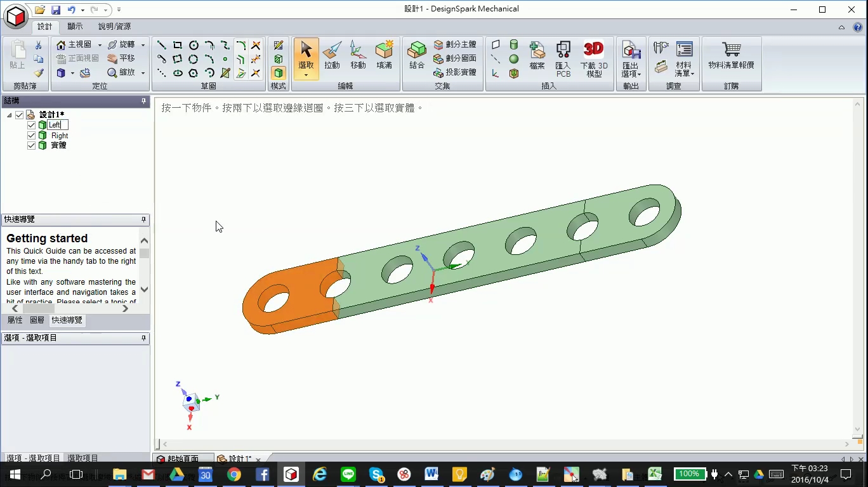
Task: Click the Right body tree item
Action: point(60,135)
